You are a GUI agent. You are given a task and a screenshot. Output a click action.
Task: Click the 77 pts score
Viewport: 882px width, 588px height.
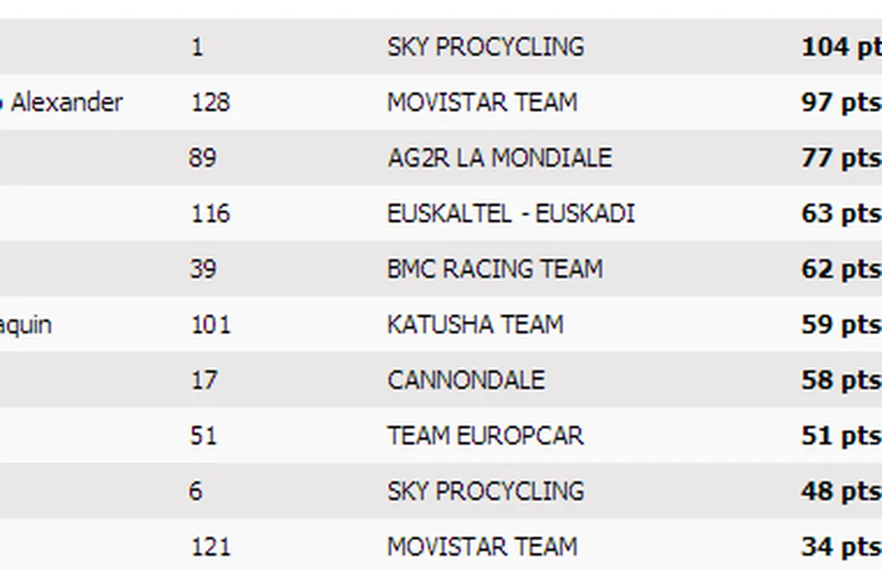(840, 158)
